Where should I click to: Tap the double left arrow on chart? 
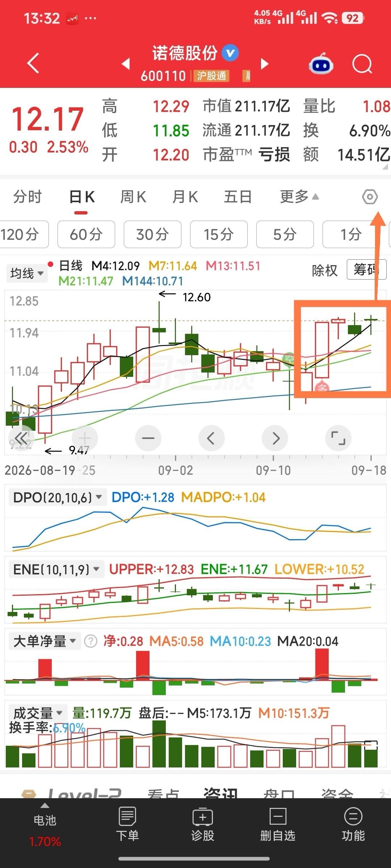21,438
